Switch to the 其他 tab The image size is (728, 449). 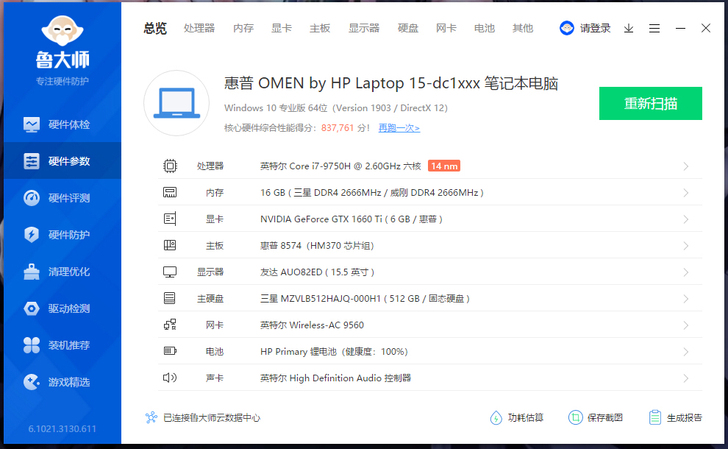(523, 28)
